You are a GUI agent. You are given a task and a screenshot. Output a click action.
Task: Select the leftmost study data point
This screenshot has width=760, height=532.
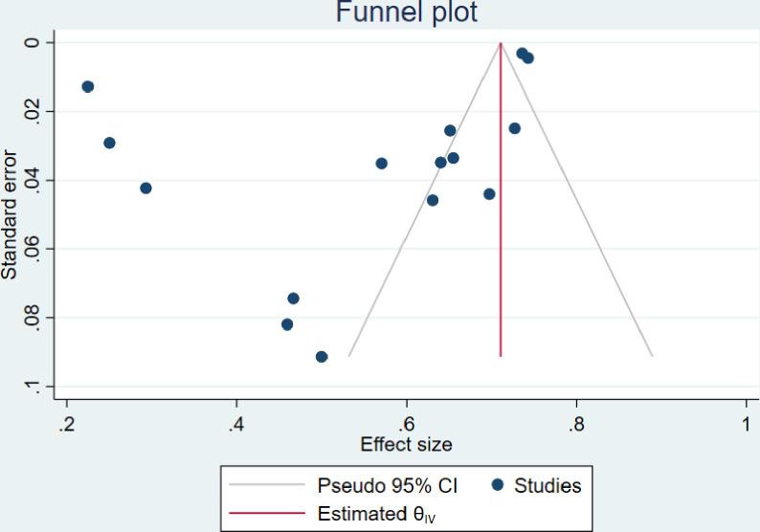click(x=88, y=86)
